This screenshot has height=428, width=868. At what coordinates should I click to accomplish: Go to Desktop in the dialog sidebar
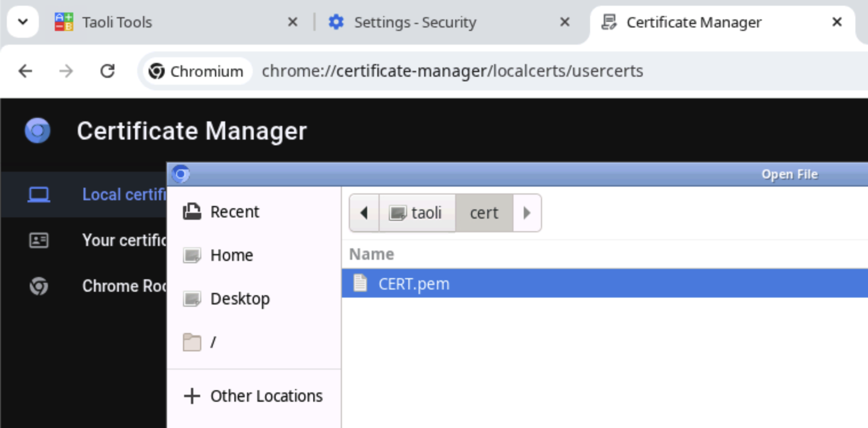[240, 299]
